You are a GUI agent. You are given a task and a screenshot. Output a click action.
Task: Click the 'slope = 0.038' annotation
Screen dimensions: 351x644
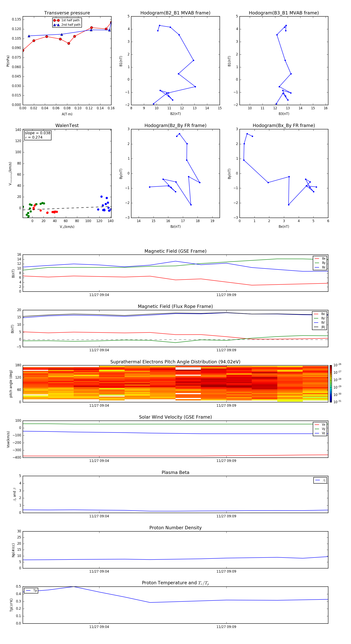(38, 133)
